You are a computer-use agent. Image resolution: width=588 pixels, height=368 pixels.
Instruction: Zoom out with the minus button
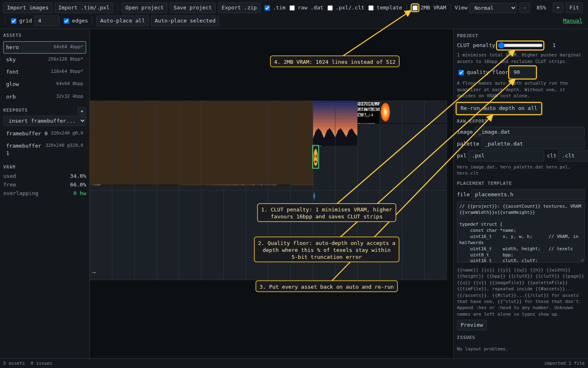525,8
